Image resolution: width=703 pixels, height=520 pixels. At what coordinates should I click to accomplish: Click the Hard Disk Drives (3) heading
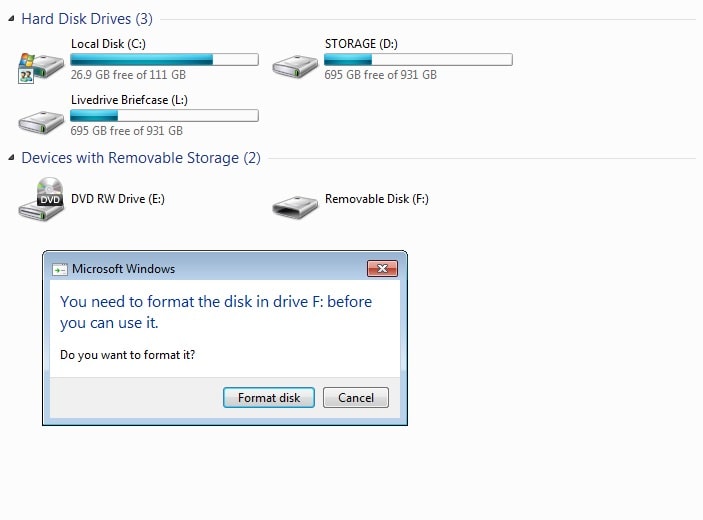87,19
